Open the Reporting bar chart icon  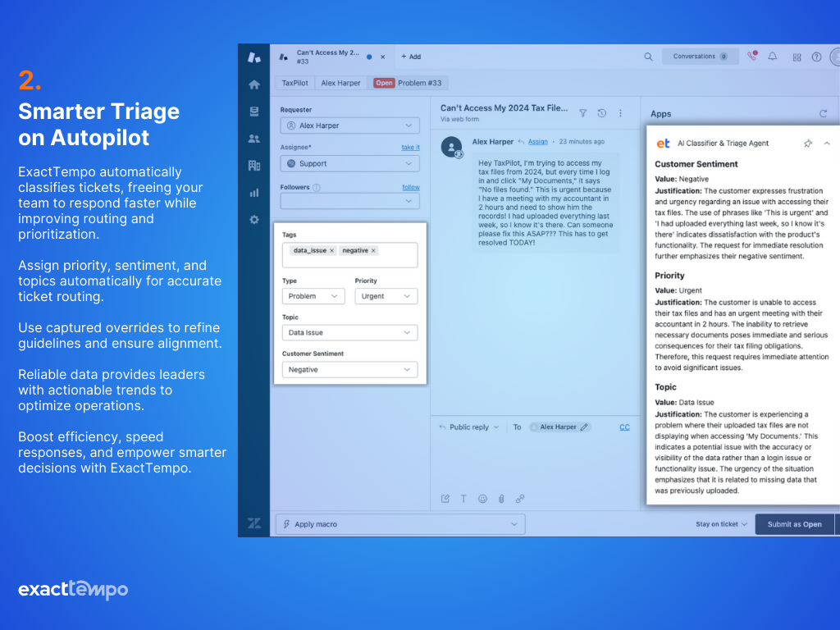[254, 193]
